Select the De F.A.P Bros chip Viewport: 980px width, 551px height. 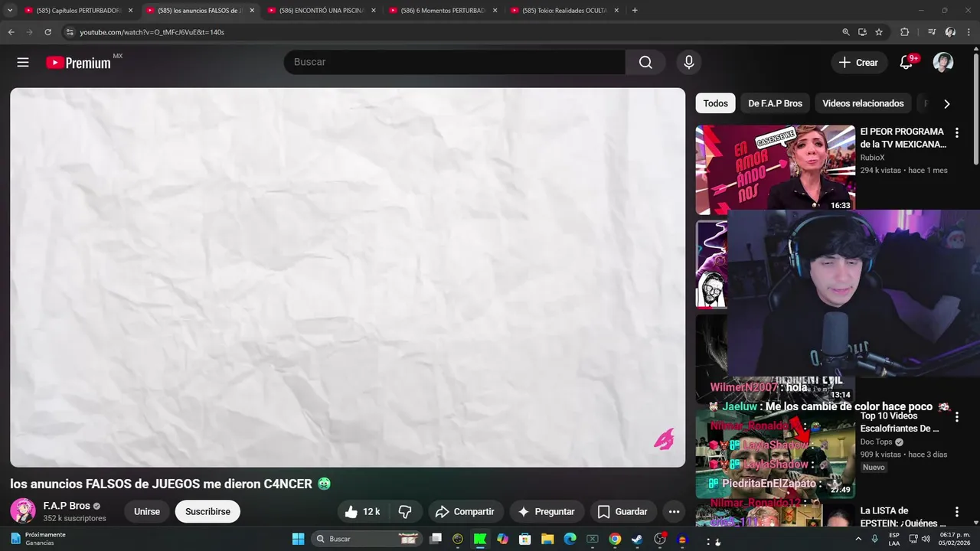click(x=775, y=103)
